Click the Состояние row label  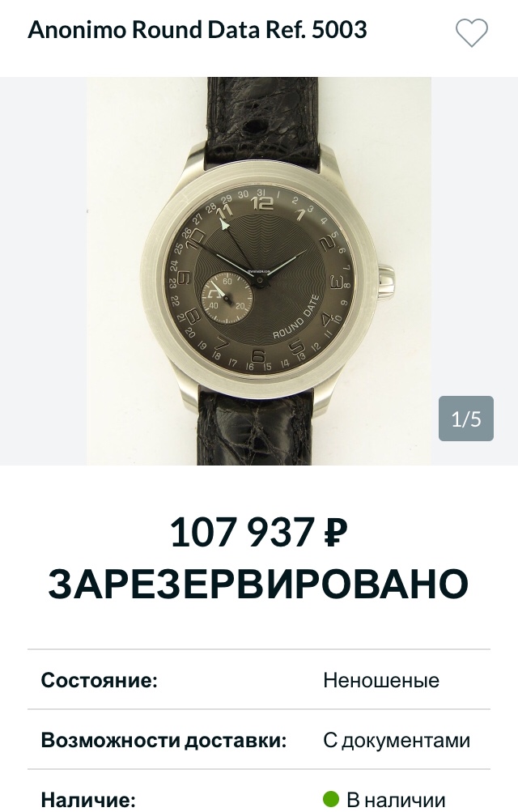point(99,680)
